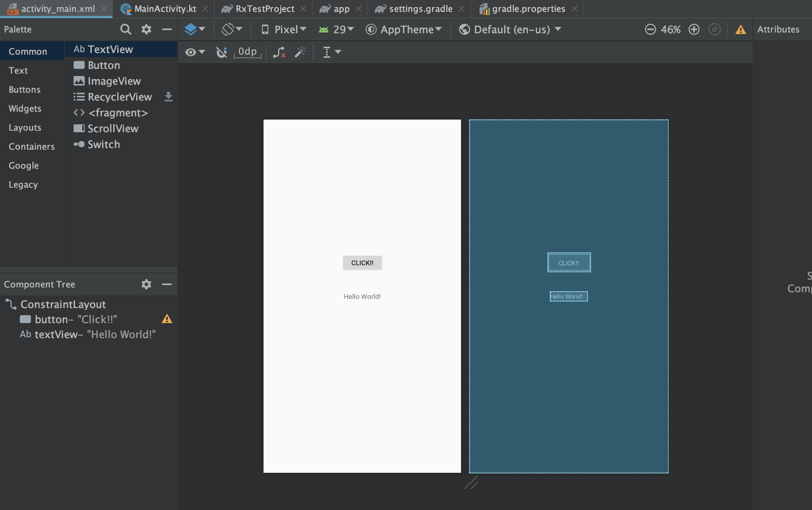Open the view options eye dropdown
Screen dimensions: 812x510
[x=195, y=52]
